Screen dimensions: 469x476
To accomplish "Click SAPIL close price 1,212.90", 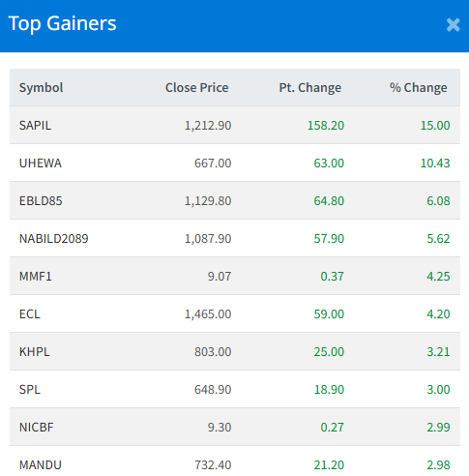I will 208,125.
